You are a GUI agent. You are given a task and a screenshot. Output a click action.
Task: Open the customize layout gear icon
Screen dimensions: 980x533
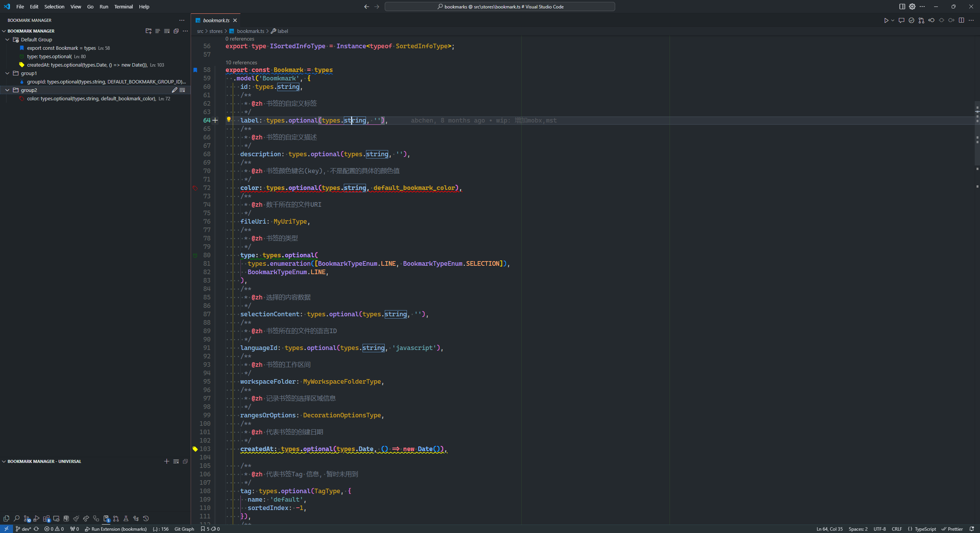pyautogui.click(x=912, y=7)
